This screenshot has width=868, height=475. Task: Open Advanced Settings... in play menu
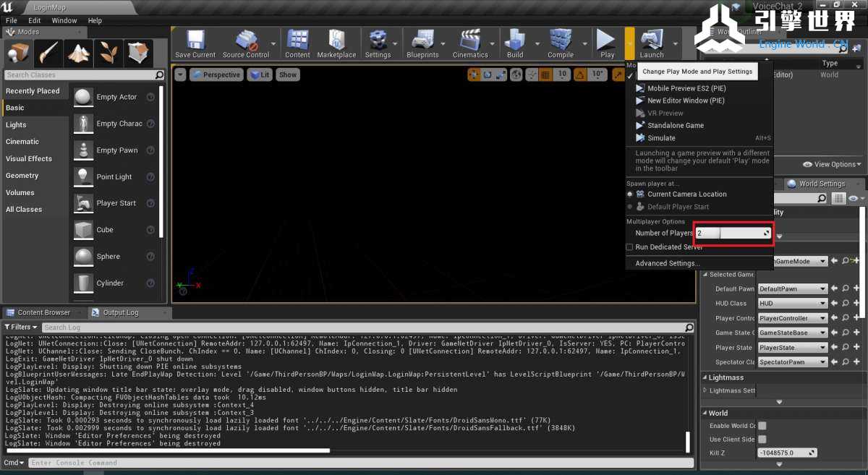[x=668, y=263]
